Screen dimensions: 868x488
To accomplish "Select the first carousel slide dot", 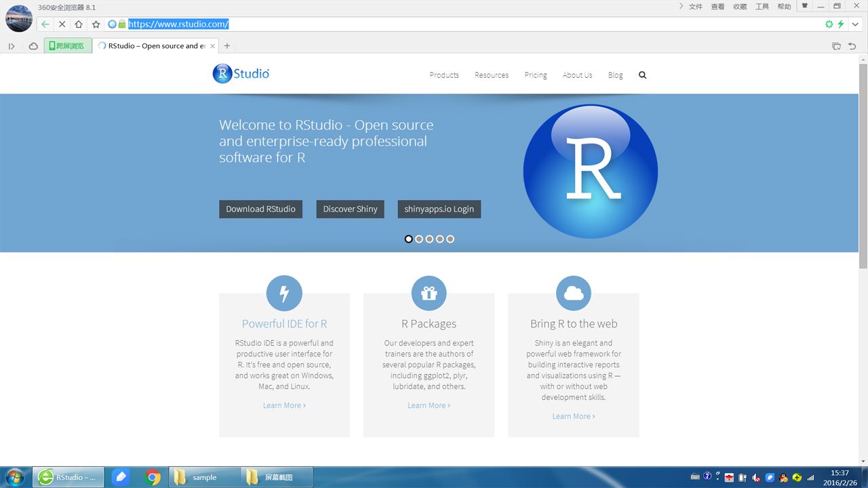I will point(408,239).
